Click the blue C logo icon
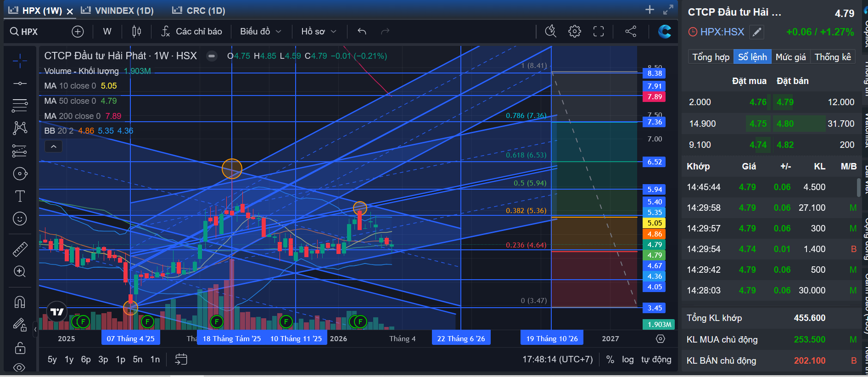Screen dimensions: 868x377 (664, 31)
